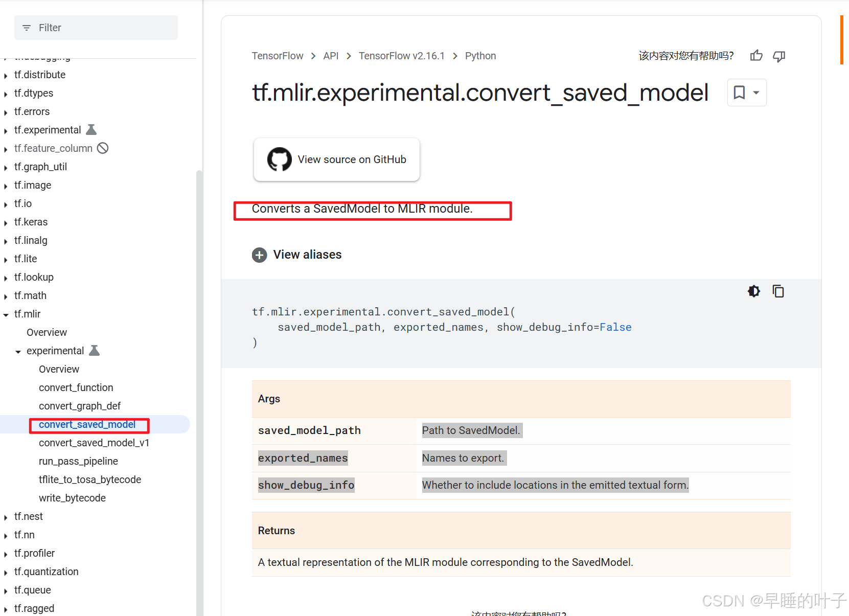The image size is (849, 616).
Task: Click the page title tf.mlir.experimental.convert_saved_model
Action: 480,93
